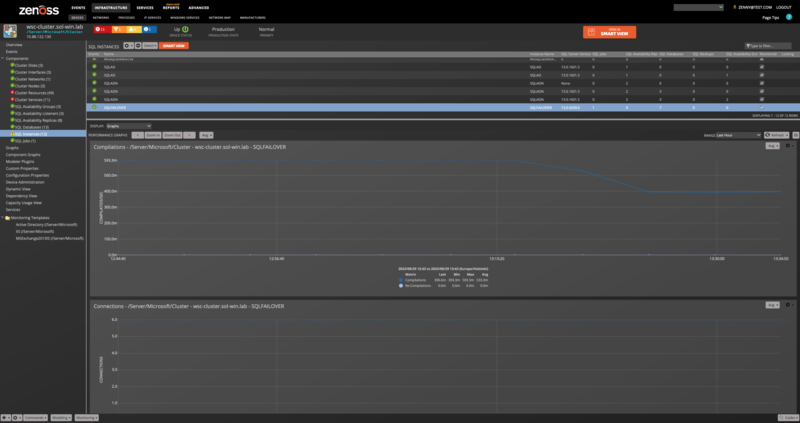Switch to the Networks sub-tab
The width and height of the screenshot is (800, 423).
tap(101, 17)
